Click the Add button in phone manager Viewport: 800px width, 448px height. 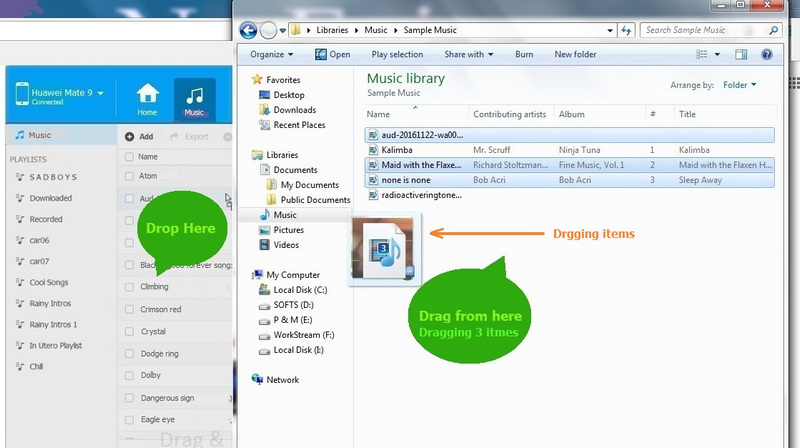click(x=139, y=136)
